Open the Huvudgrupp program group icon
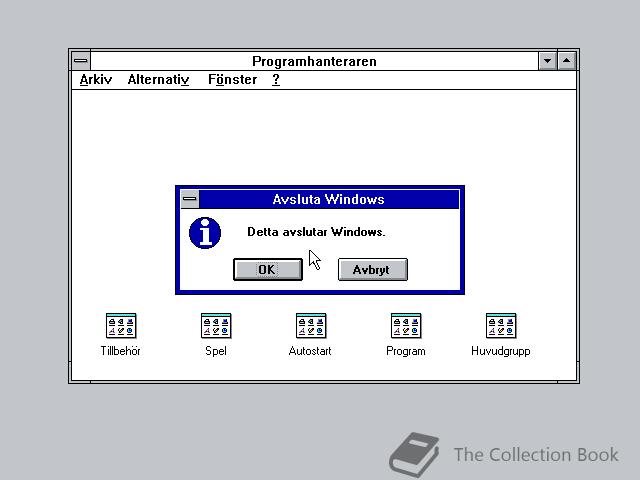This screenshot has height=480, width=640. point(501,326)
